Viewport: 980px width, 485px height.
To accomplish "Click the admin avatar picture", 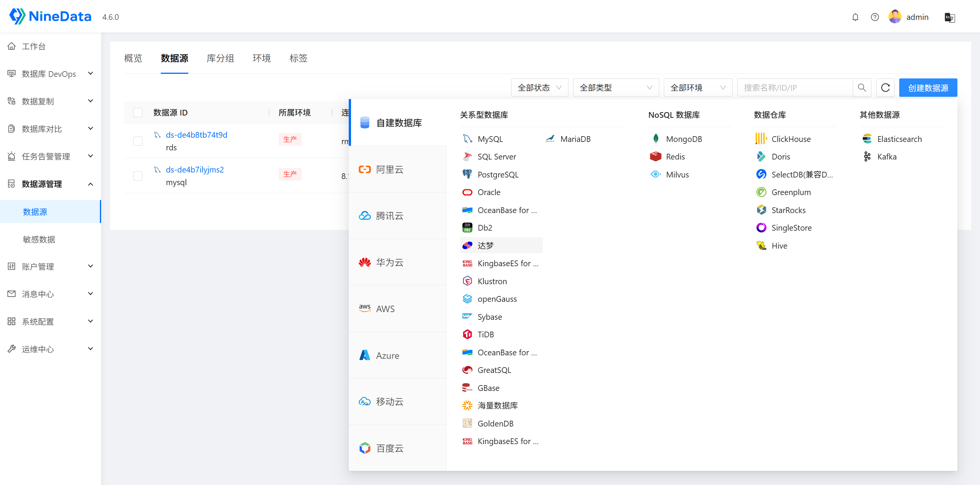I will [895, 17].
